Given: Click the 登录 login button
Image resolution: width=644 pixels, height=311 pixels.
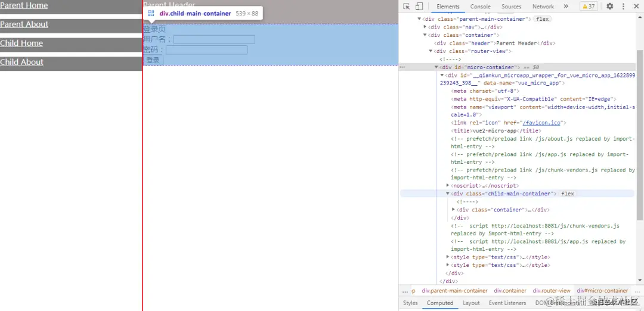Looking at the screenshot, I should 153,60.
